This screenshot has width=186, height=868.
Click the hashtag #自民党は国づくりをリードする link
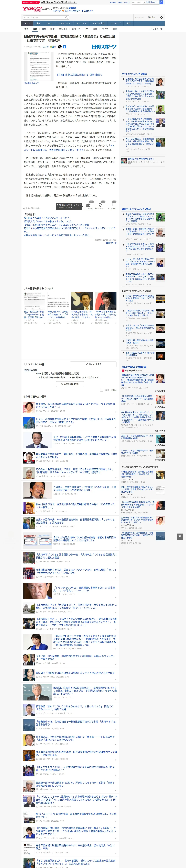(67, 150)
